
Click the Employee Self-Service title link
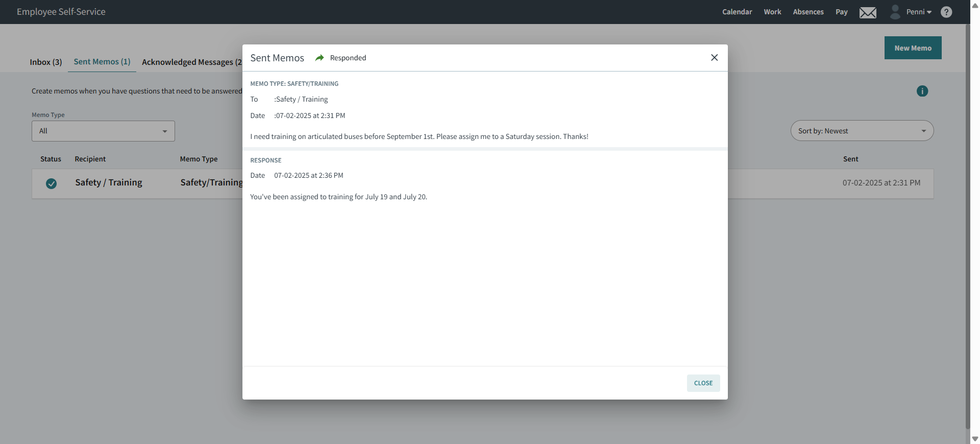pyautogui.click(x=61, y=12)
